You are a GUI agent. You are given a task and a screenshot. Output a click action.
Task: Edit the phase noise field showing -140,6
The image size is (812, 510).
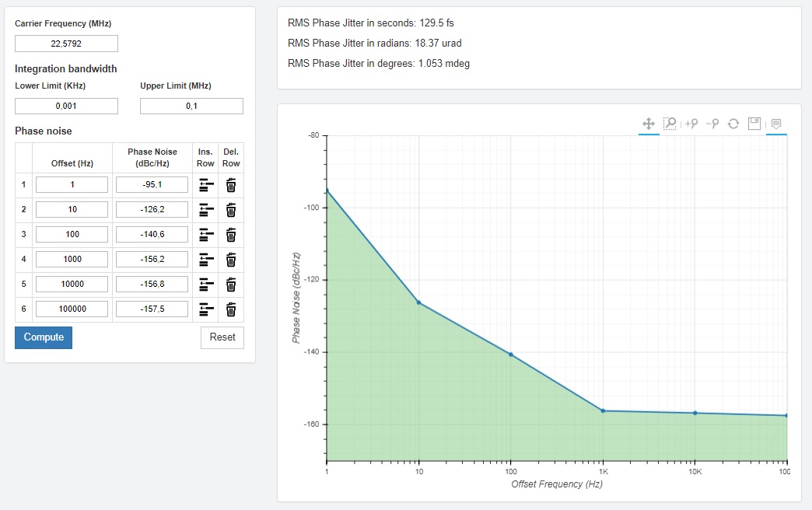[152, 235]
